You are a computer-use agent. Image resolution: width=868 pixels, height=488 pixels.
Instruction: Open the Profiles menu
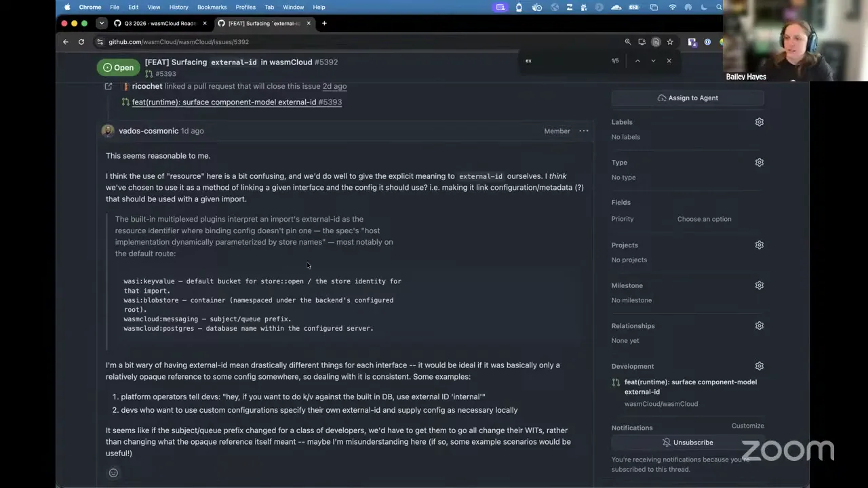(x=245, y=7)
